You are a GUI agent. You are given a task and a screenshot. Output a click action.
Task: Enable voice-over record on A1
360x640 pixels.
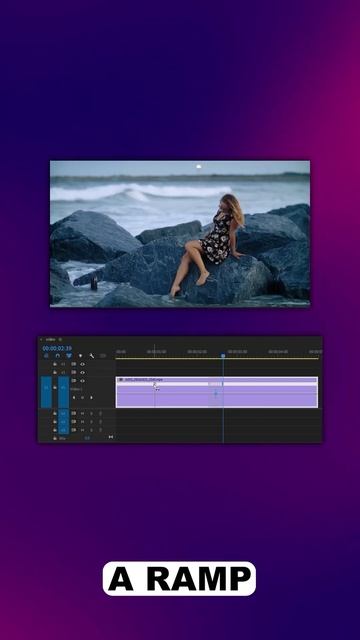point(100,413)
